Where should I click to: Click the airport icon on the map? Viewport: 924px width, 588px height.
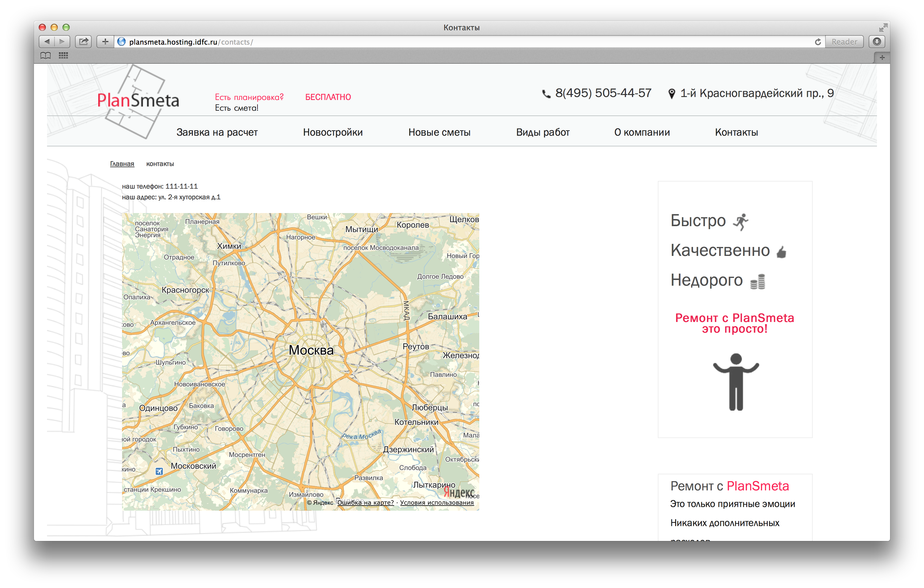[x=159, y=471]
